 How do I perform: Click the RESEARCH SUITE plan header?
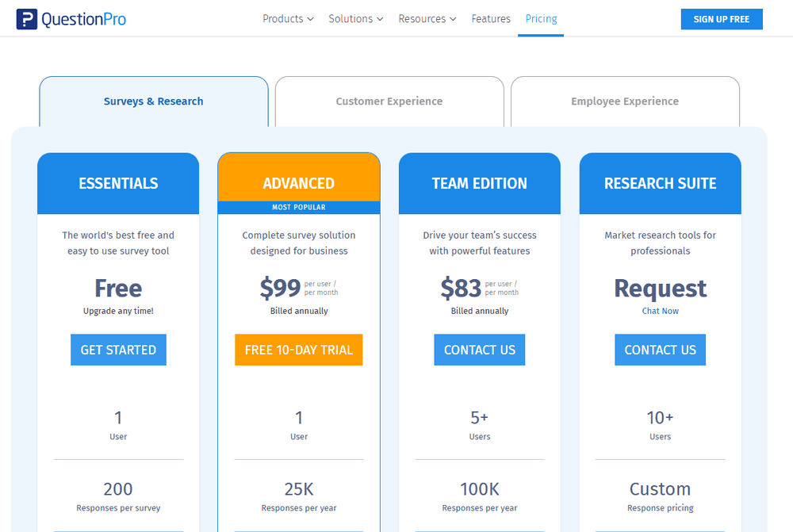coord(660,183)
